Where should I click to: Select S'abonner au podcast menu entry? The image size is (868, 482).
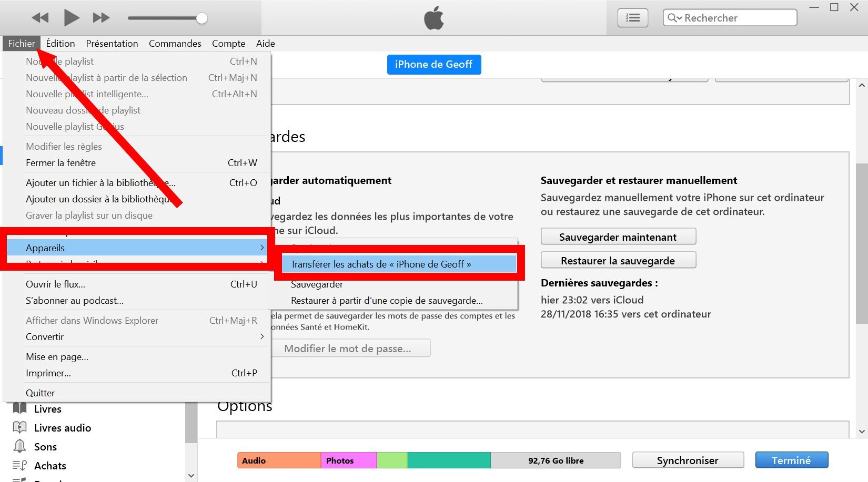click(x=138, y=301)
